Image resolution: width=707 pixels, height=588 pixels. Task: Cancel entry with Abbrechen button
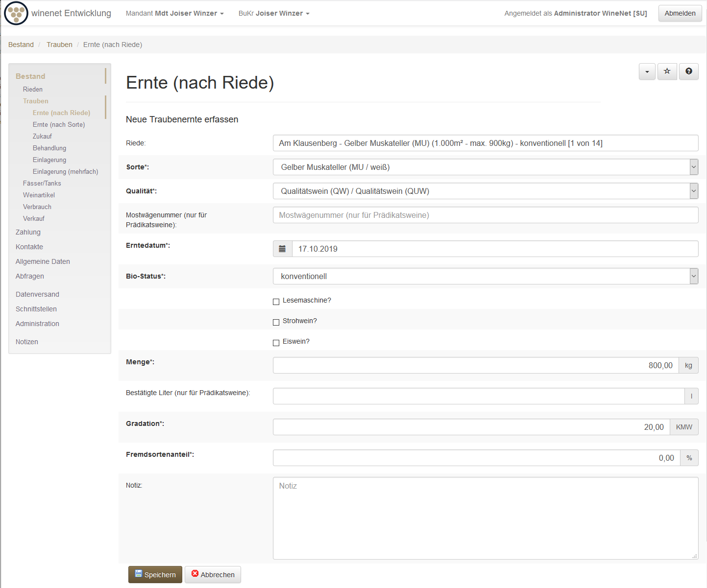pyautogui.click(x=213, y=574)
